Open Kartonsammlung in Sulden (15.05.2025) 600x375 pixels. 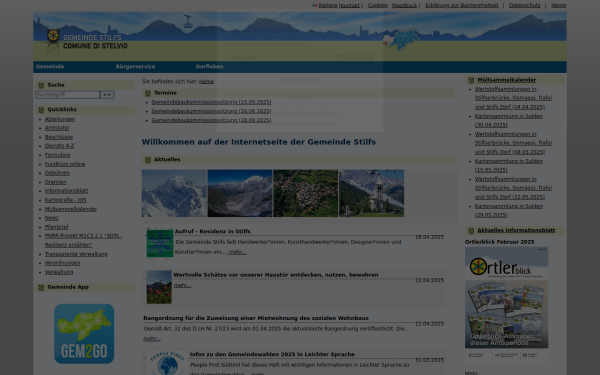(509, 166)
